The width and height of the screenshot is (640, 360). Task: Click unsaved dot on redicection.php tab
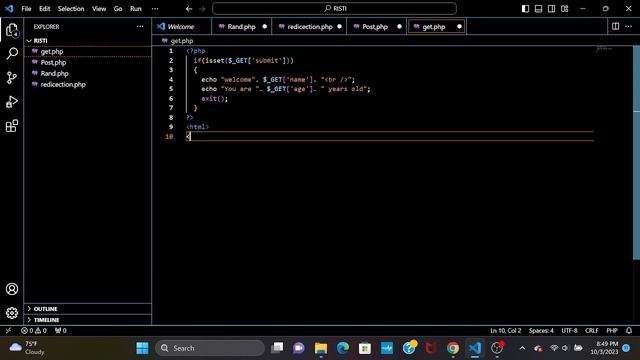coord(339,27)
